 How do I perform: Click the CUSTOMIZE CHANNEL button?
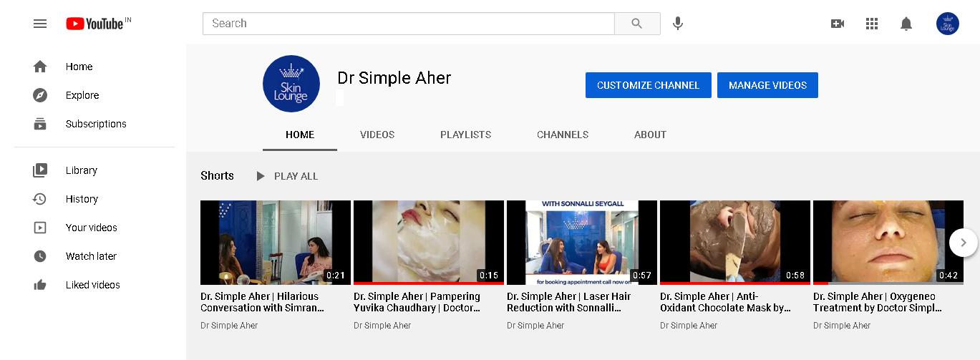[x=649, y=85]
